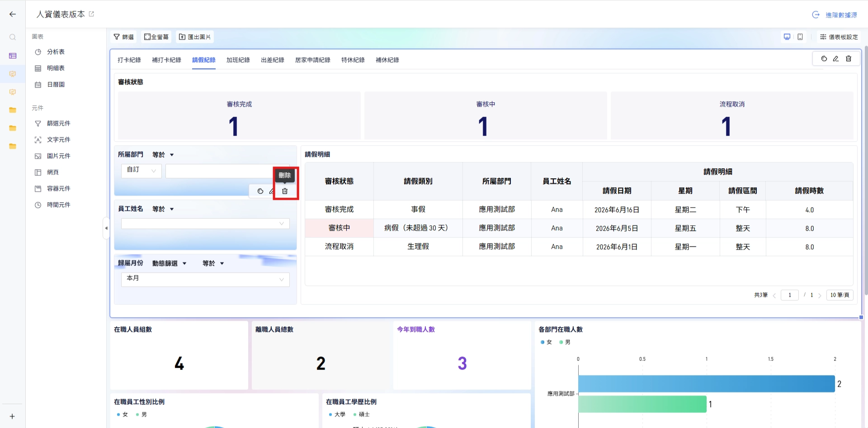Open 儀表板設定 dashboard settings
The image size is (868, 428).
click(839, 37)
